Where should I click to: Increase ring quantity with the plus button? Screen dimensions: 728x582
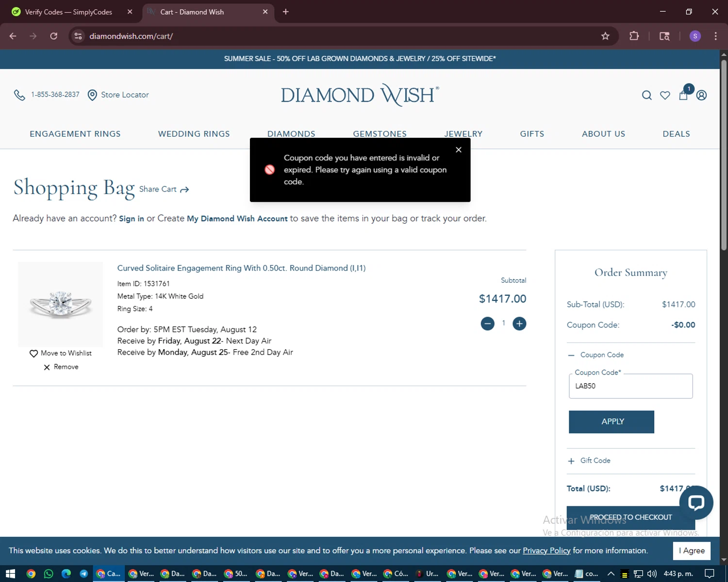click(519, 323)
